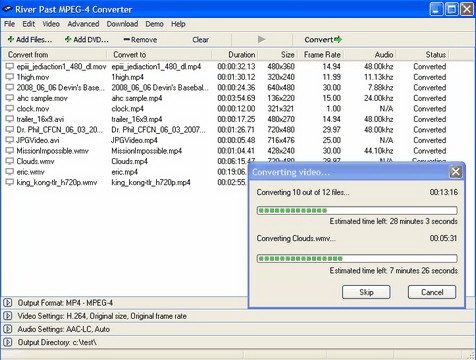Image resolution: width=476 pixels, height=360 pixels.
Task: Click the icon beside JPGVideo.avi
Action: 10,140
